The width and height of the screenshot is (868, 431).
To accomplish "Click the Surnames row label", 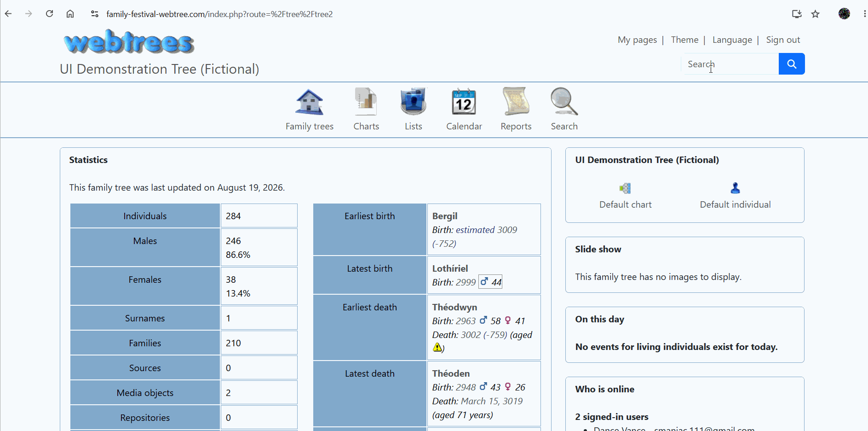I will coord(145,318).
